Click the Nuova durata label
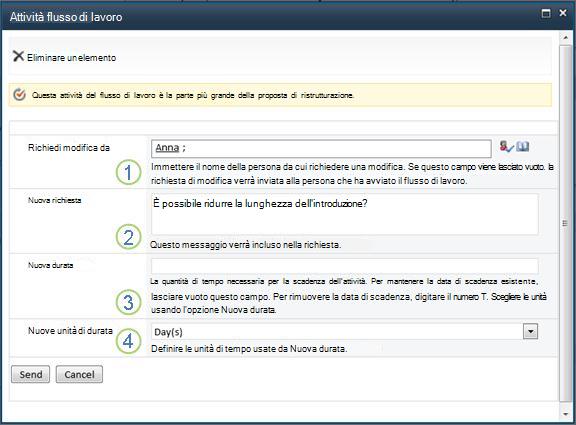576x425 pixels. 51,265
